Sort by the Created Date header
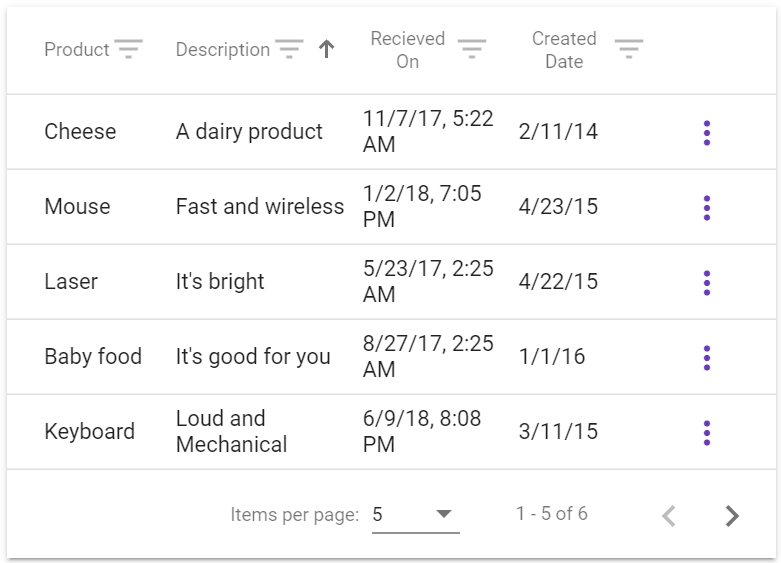This screenshot has height=563, width=781. click(x=564, y=50)
